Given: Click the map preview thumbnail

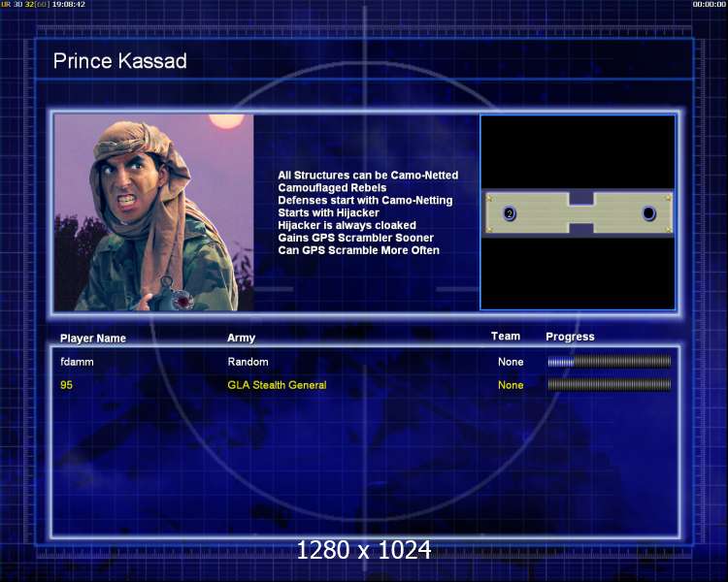Looking at the screenshot, I should pos(578,212).
